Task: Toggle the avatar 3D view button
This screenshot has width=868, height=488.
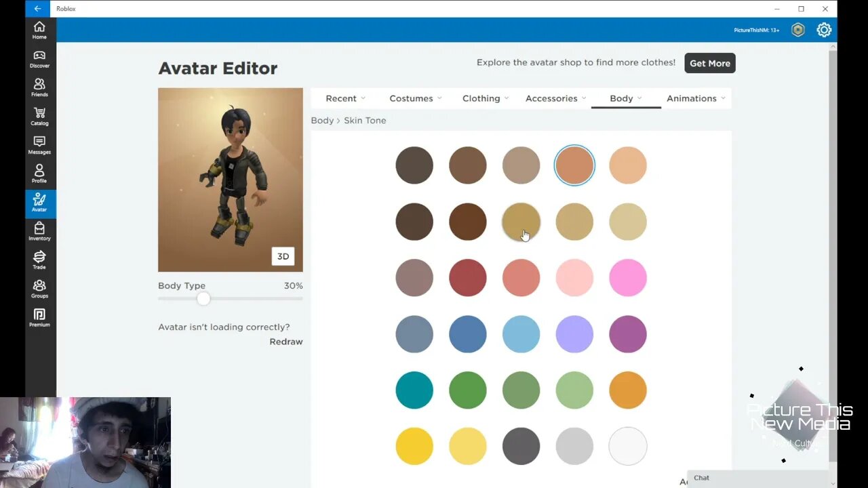Action: 283,256
